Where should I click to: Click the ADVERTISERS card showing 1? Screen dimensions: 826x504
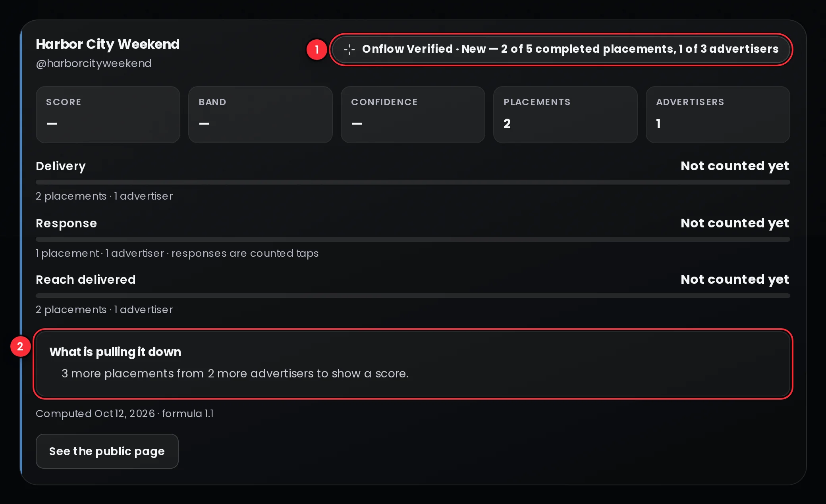pyautogui.click(x=718, y=115)
